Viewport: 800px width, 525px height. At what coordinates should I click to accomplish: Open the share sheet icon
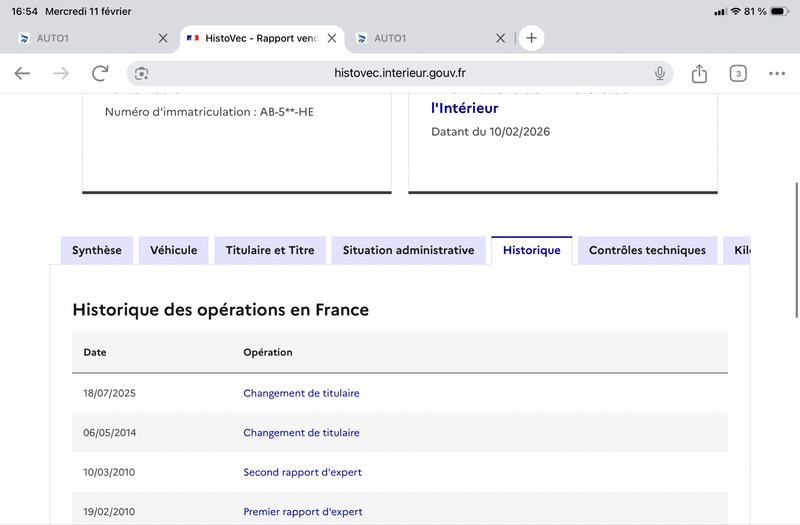tap(699, 73)
